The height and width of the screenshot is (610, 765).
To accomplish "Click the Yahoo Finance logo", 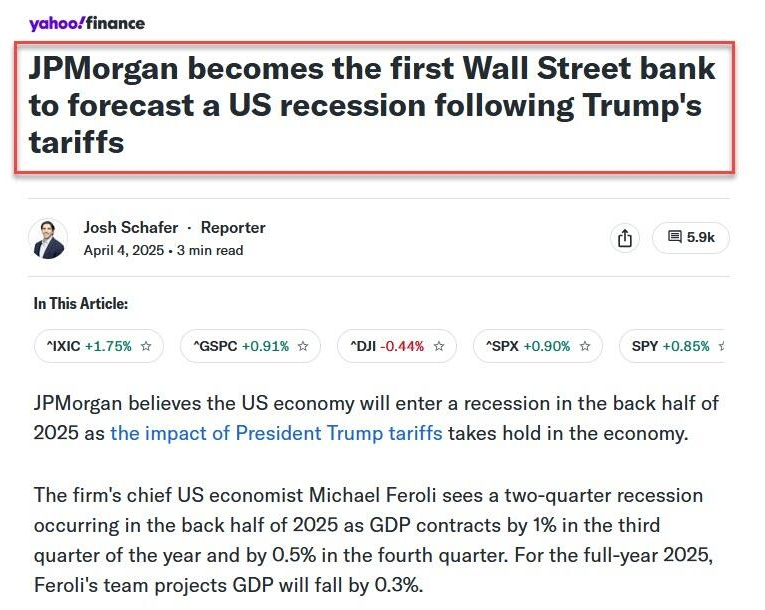I will pyautogui.click(x=87, y=23).
